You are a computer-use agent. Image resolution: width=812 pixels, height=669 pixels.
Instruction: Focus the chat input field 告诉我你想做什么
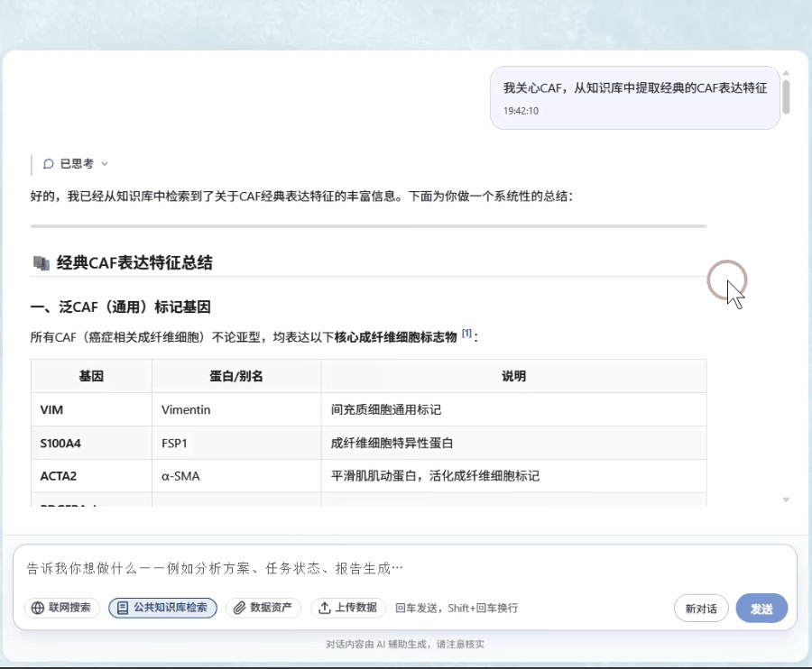[404, 569]
